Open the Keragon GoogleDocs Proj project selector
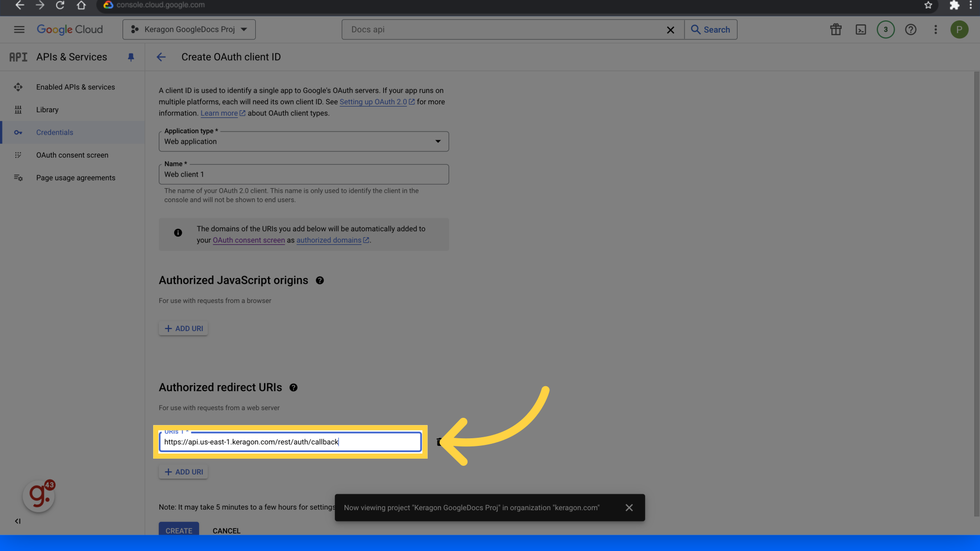The image size is (980, 551). point(189,30)
